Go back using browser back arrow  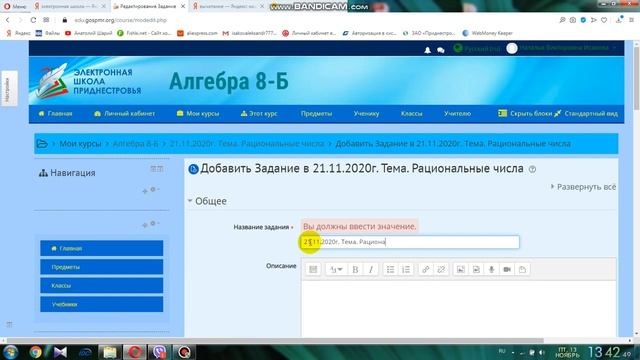7,20
